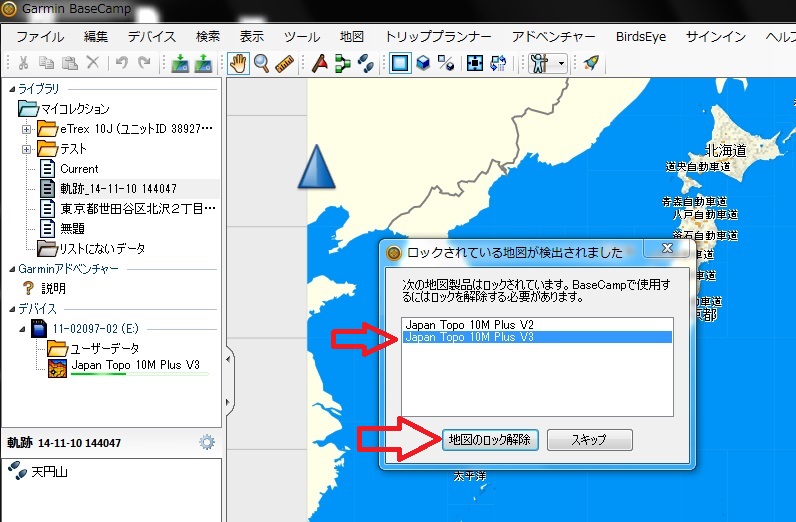Select the New Waypoint flag tool

pyautogui.click(x=320, y=63)
